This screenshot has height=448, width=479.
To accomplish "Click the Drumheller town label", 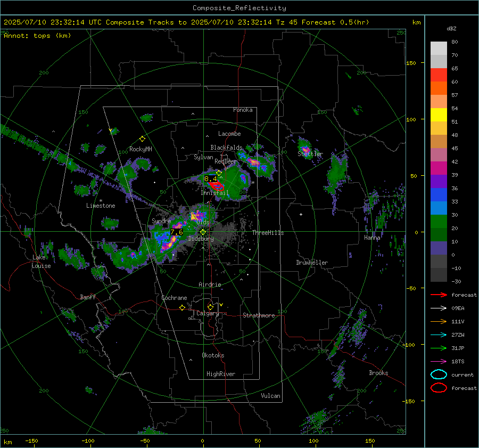I will [x=312, y=263].
